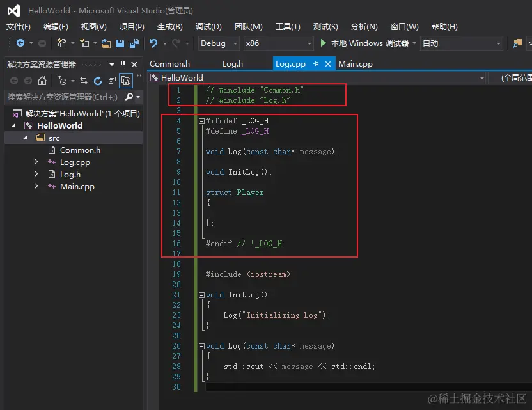The image size is (532, 410).
Task: Toggle Show All Files in Solution Explorer
Action: point(126,81)
